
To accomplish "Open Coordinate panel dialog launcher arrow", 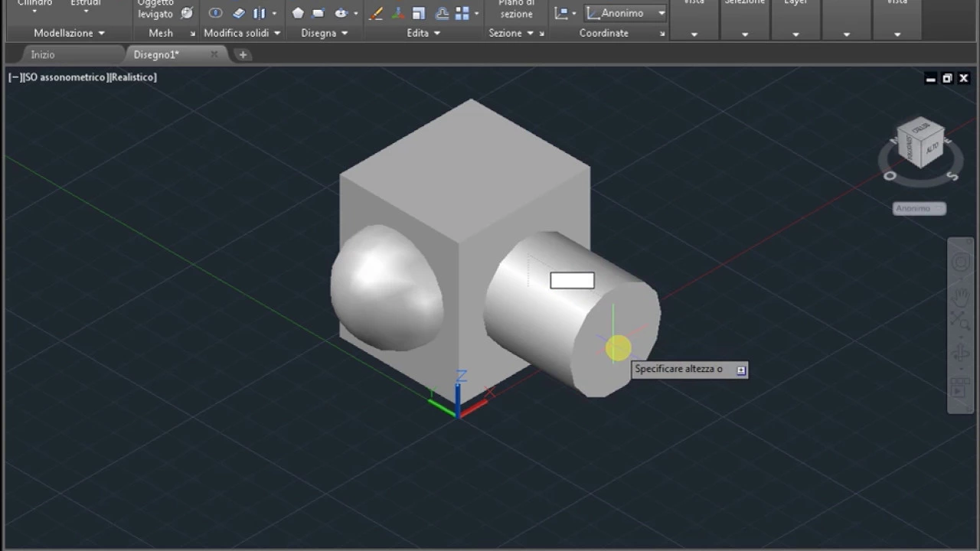I will coord(662,34).
